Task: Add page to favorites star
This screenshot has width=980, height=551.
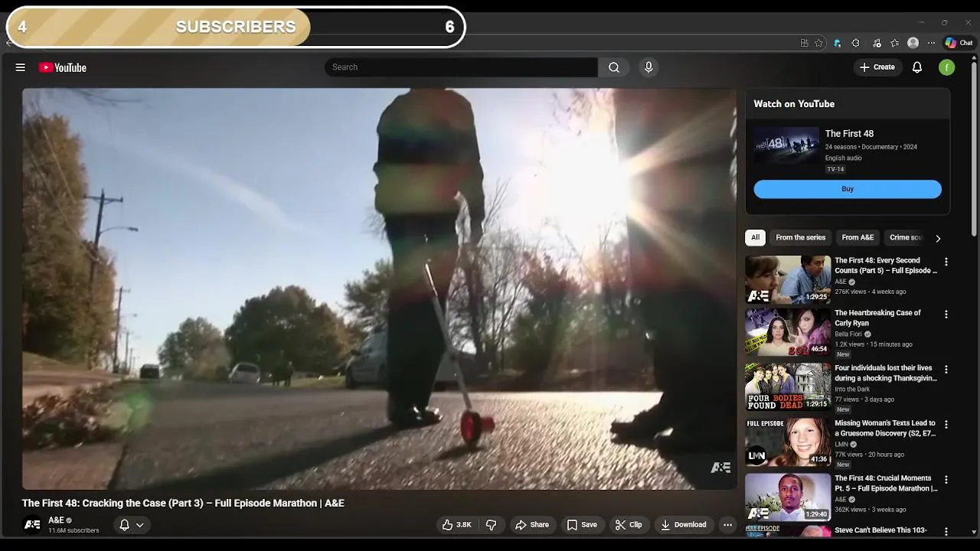Action: tap(818, 43)
